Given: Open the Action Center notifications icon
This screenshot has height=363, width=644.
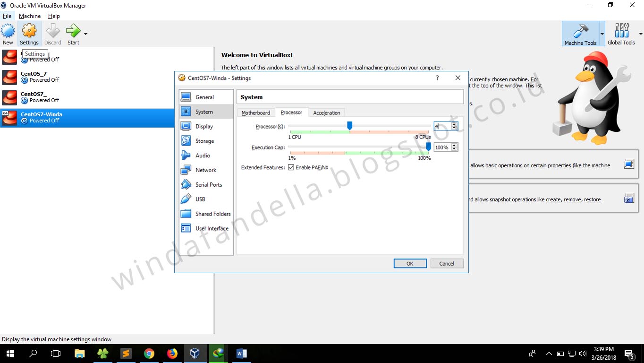Looking at the screenshot, I should (x=630, y=354).
